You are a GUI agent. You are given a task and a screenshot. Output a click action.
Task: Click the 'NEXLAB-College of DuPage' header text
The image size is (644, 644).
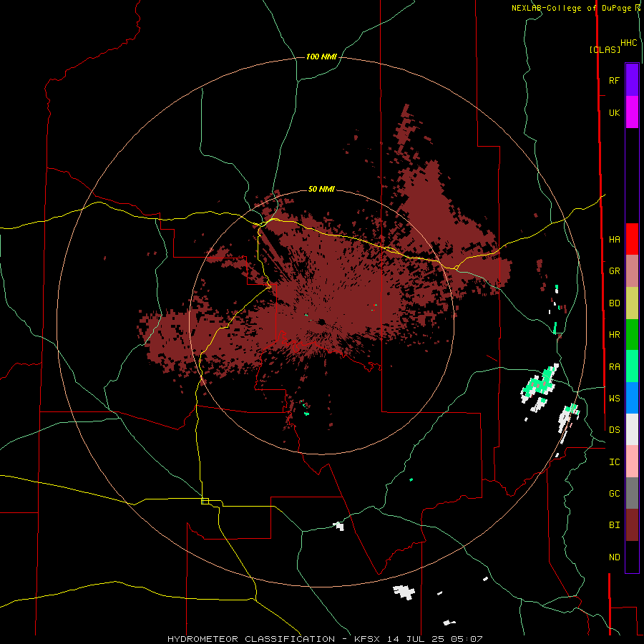(571, 8)
